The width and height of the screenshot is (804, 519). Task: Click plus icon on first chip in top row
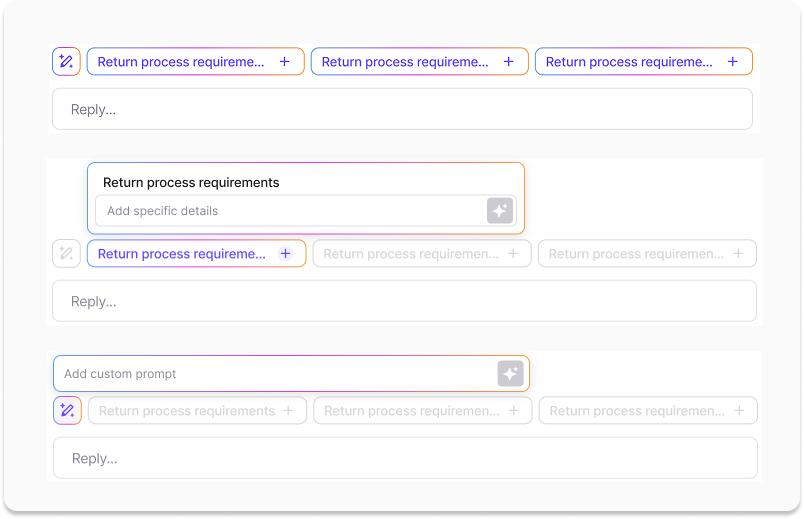284,62
